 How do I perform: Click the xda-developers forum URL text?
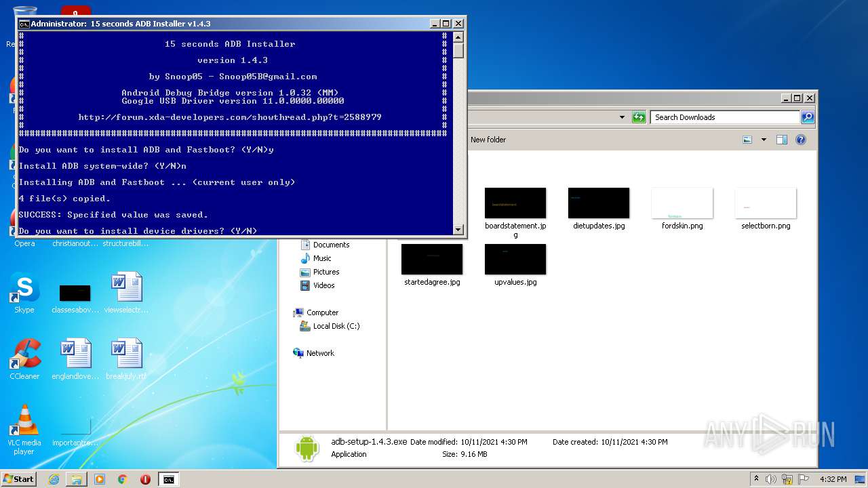(230, 117)
